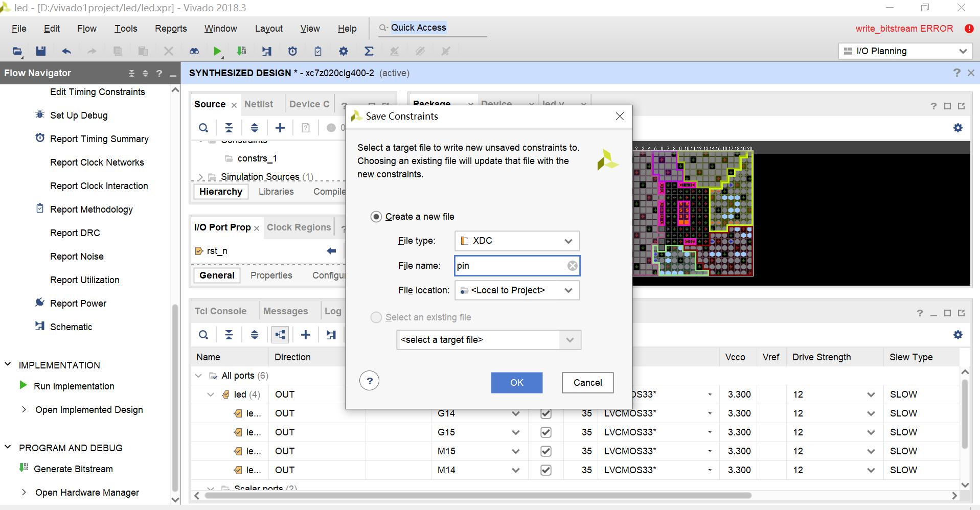
Task: Expand all in Sources panel toolbar
Action: (x=255, y=128)
